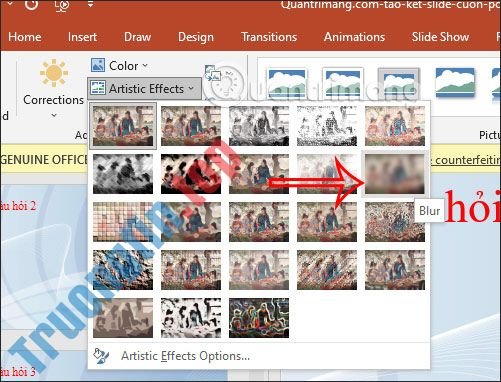Viewport: 501px width, 382px height.
Task: Apply the gridded Light Screen effect
Action: click(x=123, y=222)
